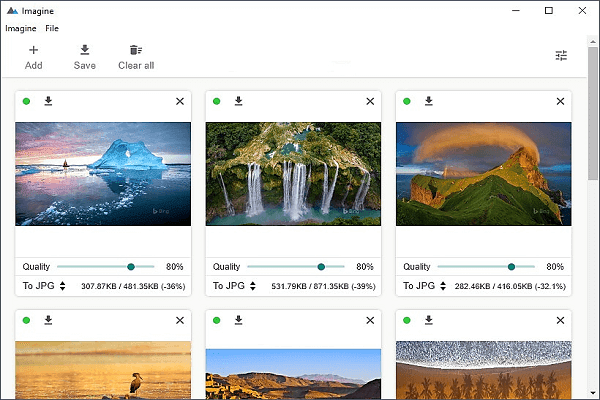600x400 pixels.
Task: Open the File menu
Action: pos(52,28)
